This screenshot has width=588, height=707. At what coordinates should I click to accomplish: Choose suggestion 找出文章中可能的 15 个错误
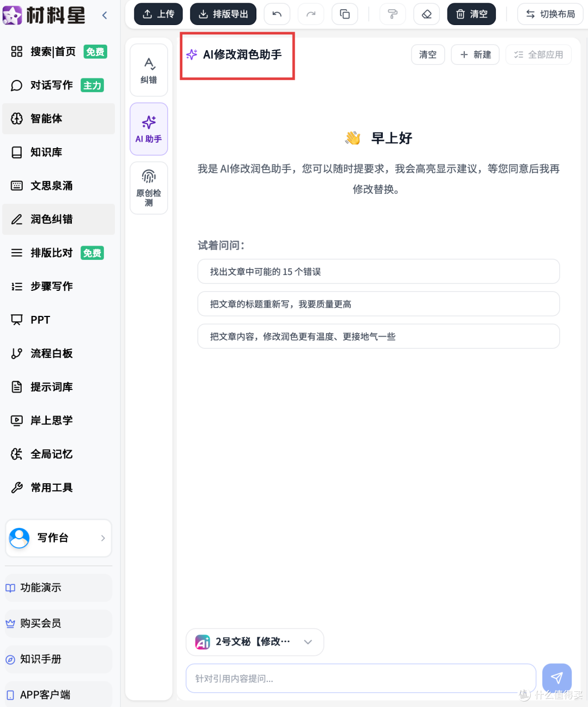(x=378, y=271)
